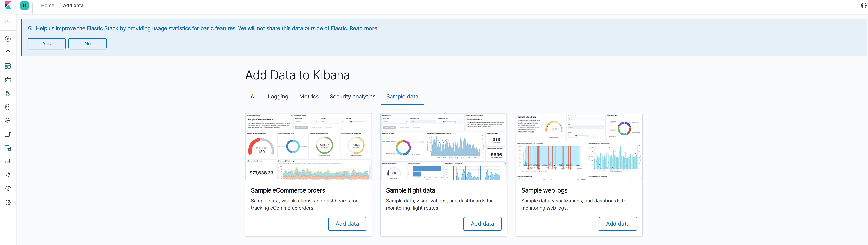
Task: Click the Add data breadcrumb
Action: 73,5
